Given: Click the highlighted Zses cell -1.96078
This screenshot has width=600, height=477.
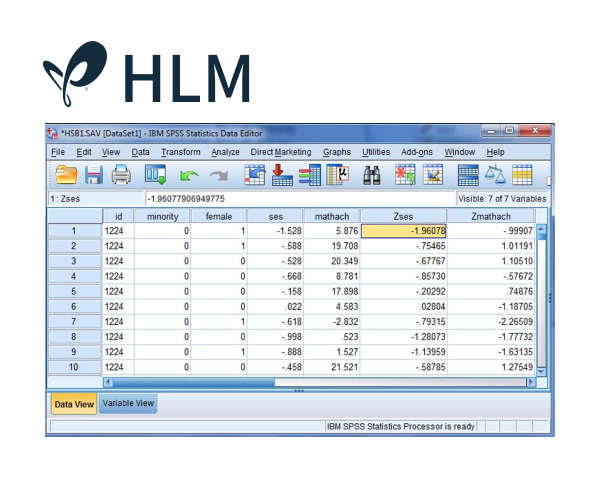Looking at the screenshot, I should (x=404, y=231).
